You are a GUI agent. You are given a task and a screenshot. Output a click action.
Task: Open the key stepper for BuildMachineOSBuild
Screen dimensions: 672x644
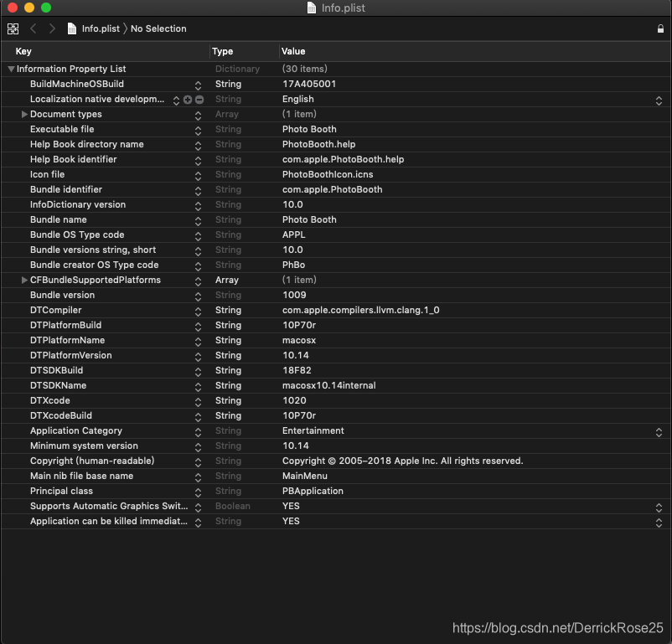198,85
